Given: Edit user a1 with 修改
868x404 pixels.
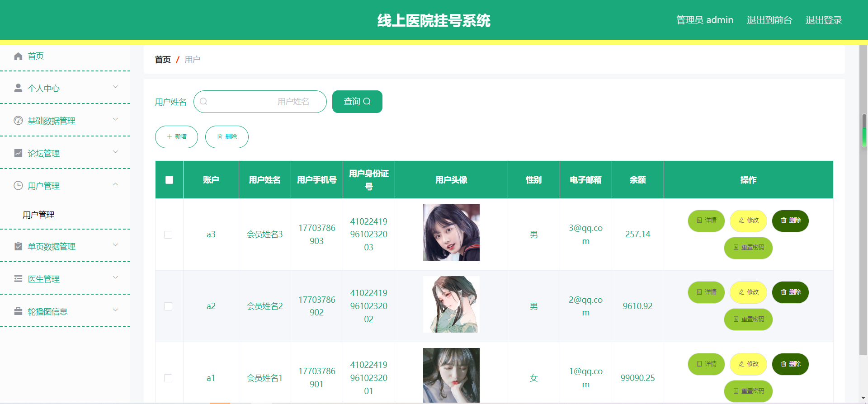Looking at the screenshot, I should (x=748, y=364).
